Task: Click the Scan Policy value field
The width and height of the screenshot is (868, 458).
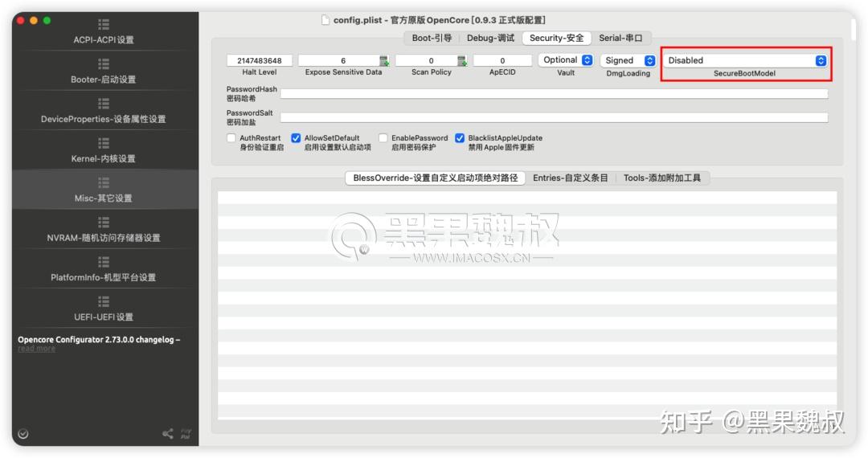Action: pos(427,61)
